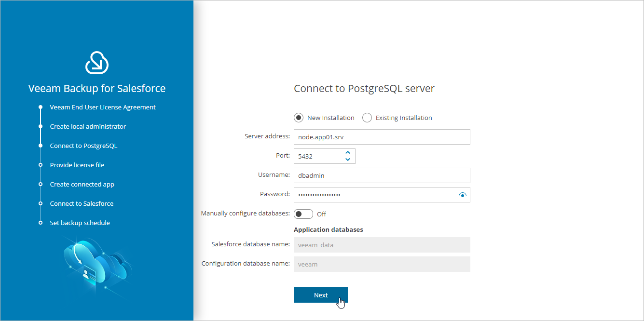Click the Server address label
Image resolution: width=644 pixels, height=321 pixels.
[267, 136]
